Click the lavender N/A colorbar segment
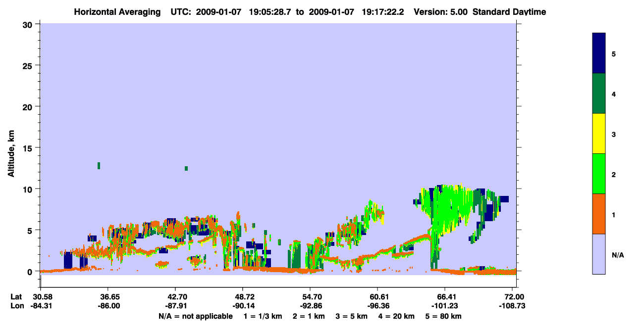 [x=599, y=254]
